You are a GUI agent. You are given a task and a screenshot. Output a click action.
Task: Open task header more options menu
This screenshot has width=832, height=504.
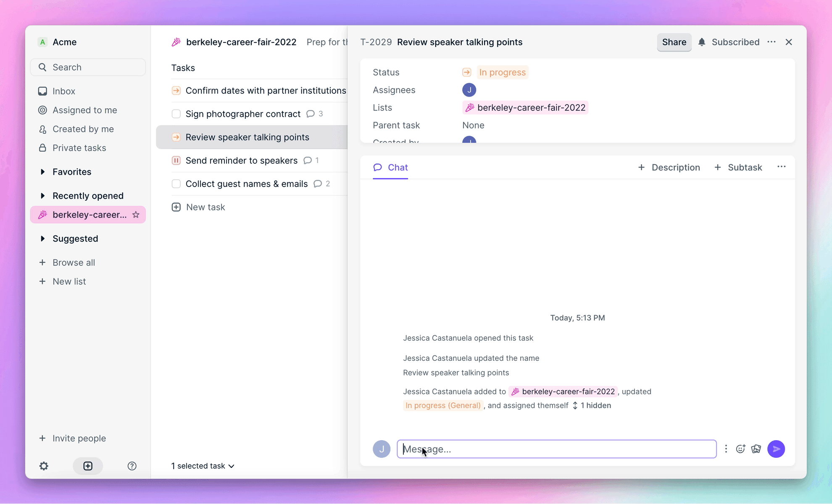[771, 42]
